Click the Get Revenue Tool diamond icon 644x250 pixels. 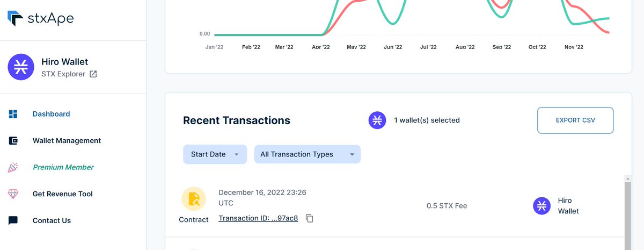pyautogui.click(x=13, y=194)
